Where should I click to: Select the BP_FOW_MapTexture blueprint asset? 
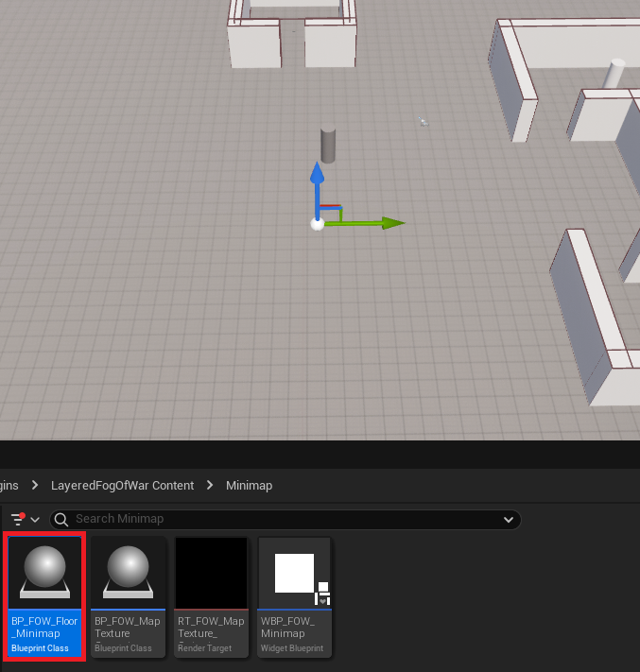(x=128, y=596)
